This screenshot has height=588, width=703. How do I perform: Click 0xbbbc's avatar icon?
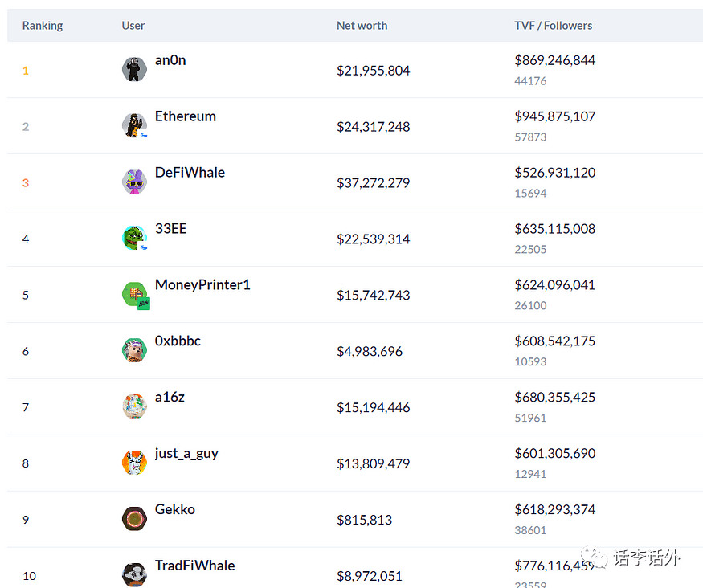[134, 350]
